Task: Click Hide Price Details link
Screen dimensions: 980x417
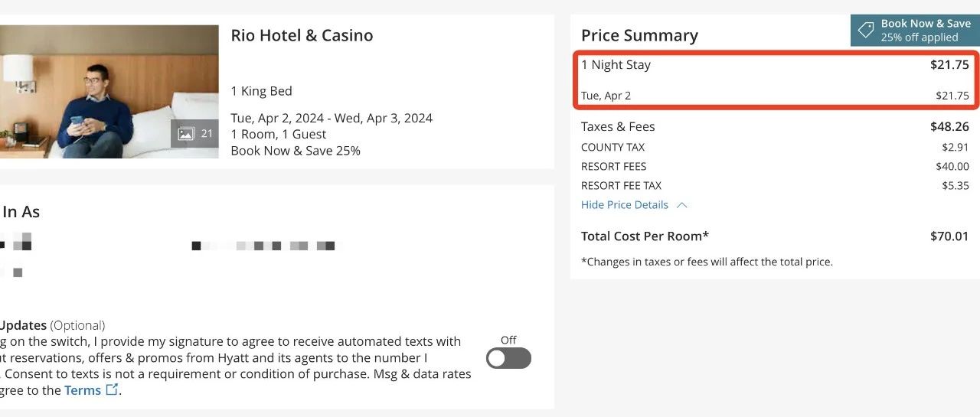Action: click(x=624, y=205)
